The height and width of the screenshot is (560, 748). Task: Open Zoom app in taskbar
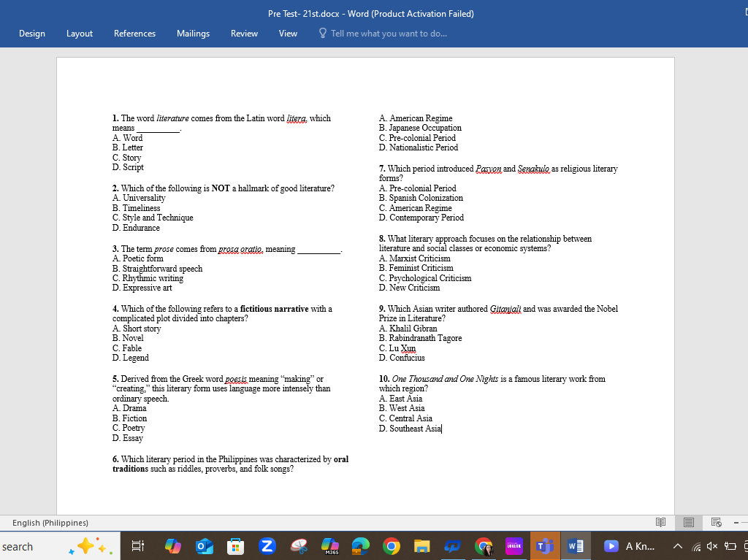pyautogui.click(x=267, y=546)
